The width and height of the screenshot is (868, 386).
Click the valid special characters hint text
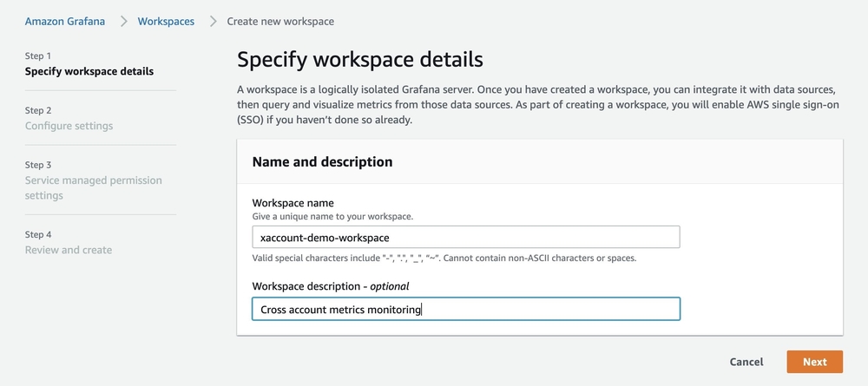click(444, 258)
